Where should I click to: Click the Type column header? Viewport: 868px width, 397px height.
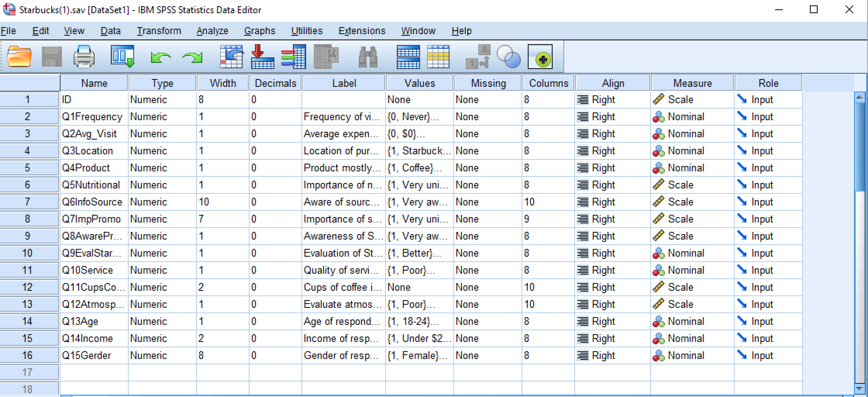162,83
